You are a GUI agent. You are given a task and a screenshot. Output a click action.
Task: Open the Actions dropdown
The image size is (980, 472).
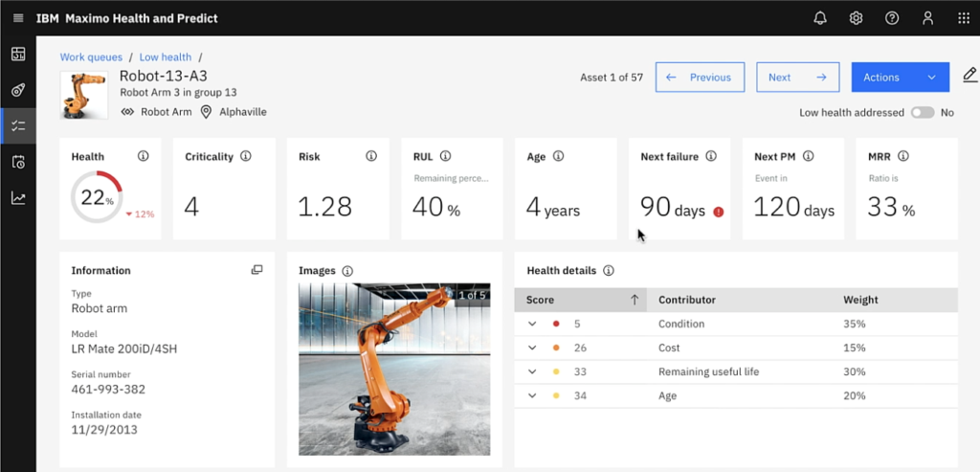point(899,78)
